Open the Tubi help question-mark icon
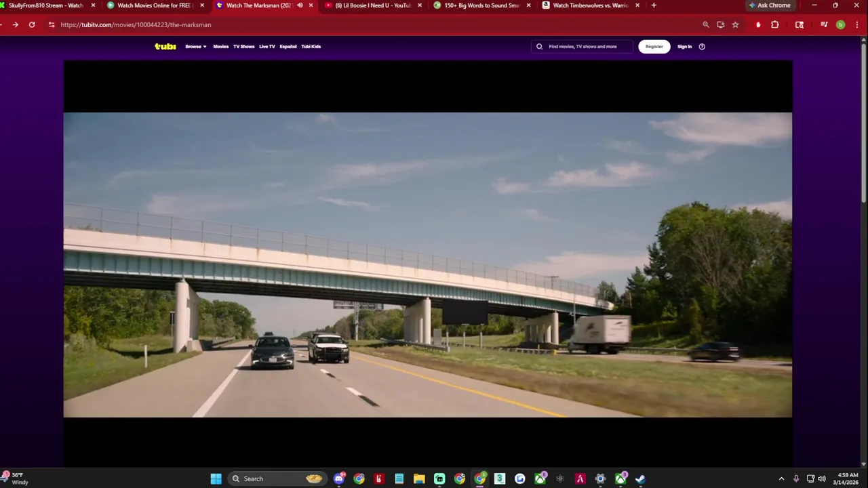Screen dimensions: 868x488 pos(702,47)
